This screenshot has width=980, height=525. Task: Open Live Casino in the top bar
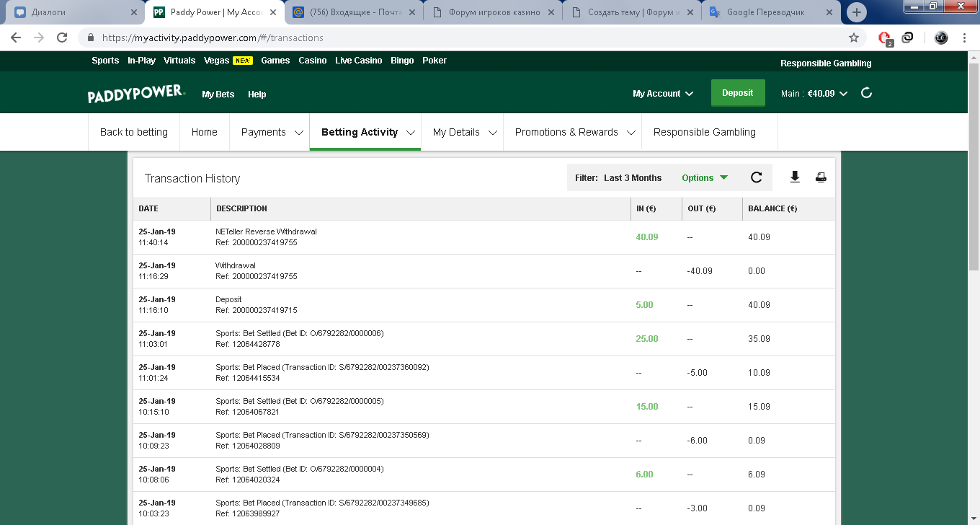pyautogui.click(x=359, y=61)
